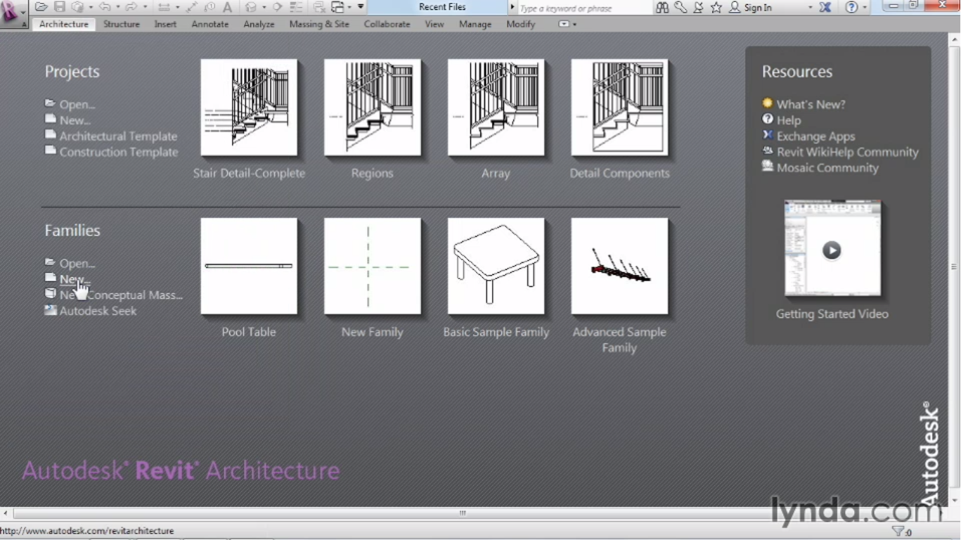Select the Measure Between Two References tool
This screenshot has height=540, width=980.
click(163, 7)
